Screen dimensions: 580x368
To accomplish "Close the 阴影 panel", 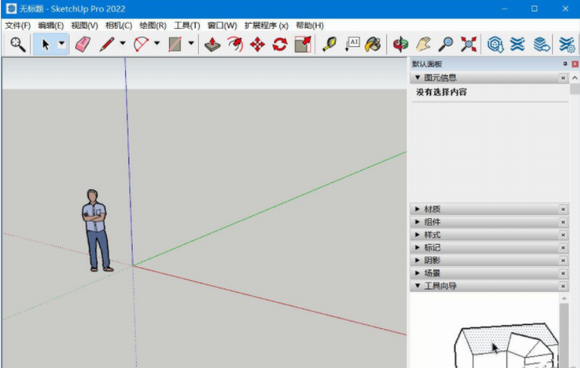I will click(x=563, y=261).
